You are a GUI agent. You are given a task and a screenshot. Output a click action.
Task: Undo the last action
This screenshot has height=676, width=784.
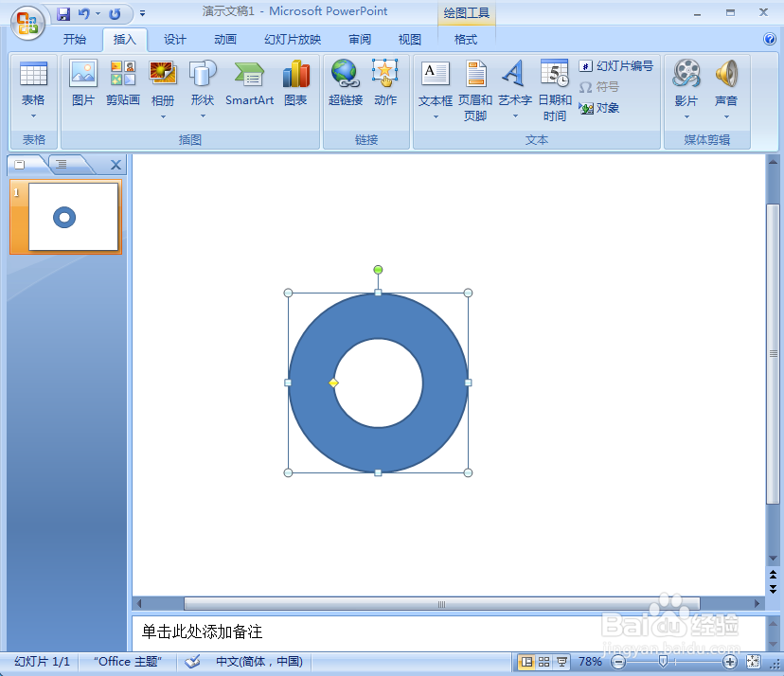pos(83,14)
